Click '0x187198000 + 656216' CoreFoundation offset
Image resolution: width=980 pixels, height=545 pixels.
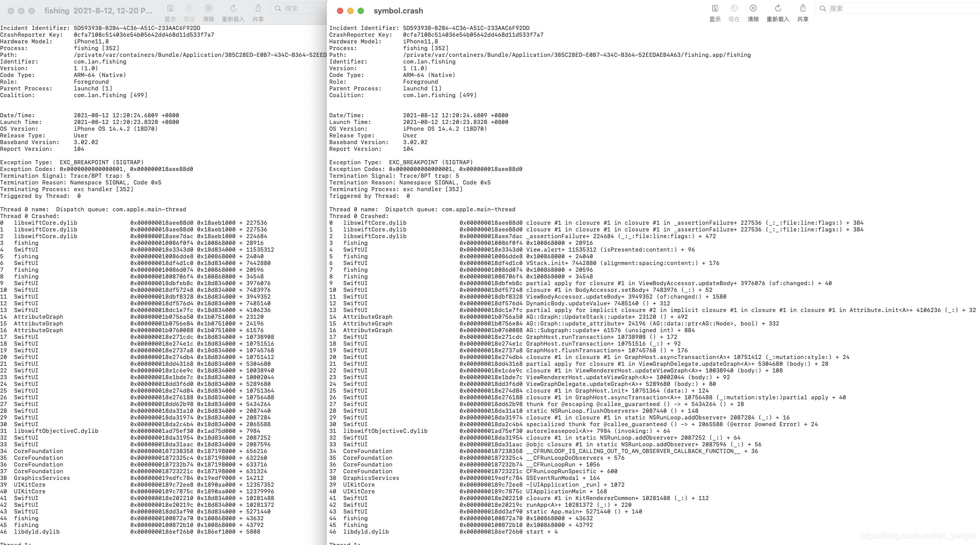pos(232,451)
